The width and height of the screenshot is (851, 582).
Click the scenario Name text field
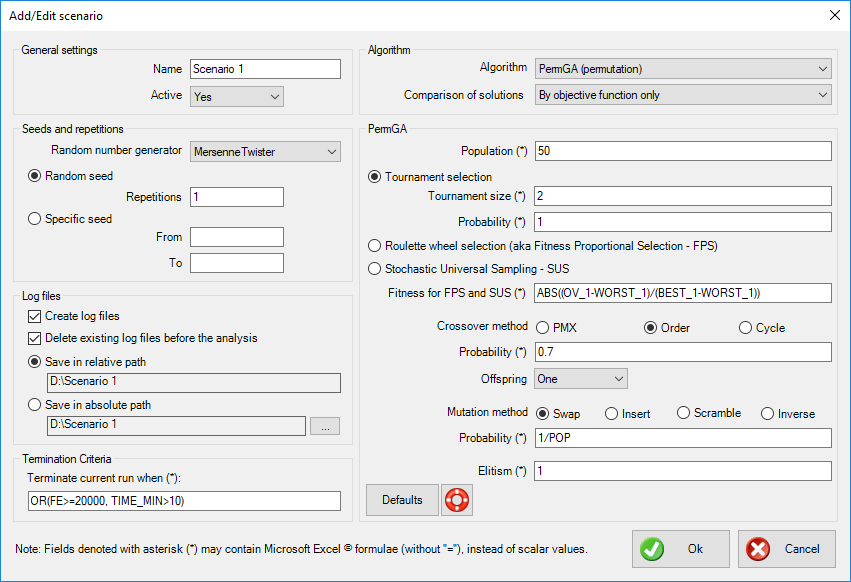coord(265,69)
